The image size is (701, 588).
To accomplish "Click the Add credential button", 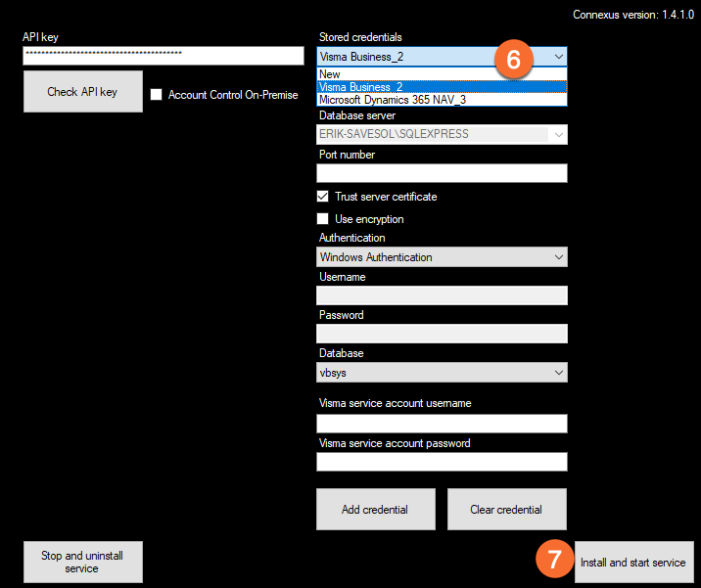I will click(376, 510).
